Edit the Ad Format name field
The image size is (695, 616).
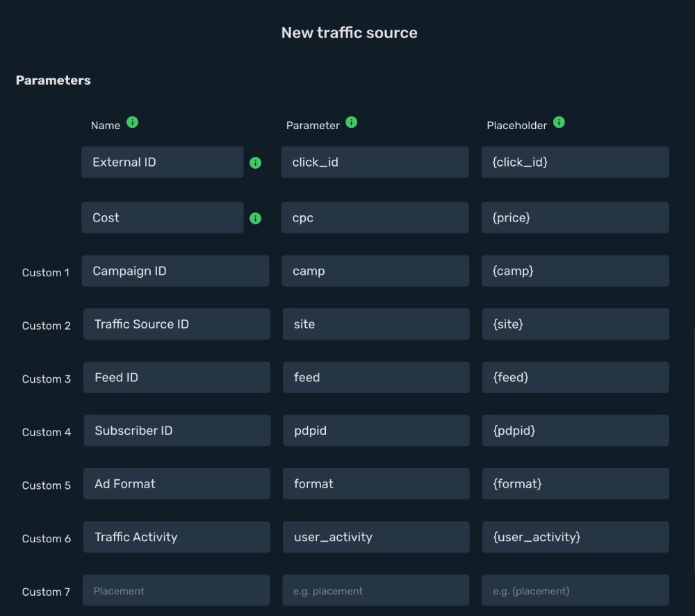point(177,483)
